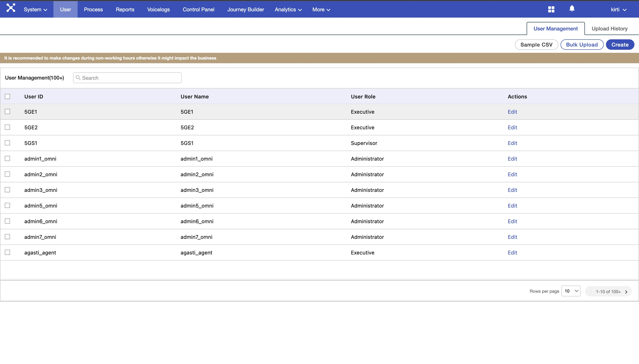Open the kirti user dropdown

(x=619, y=10)
